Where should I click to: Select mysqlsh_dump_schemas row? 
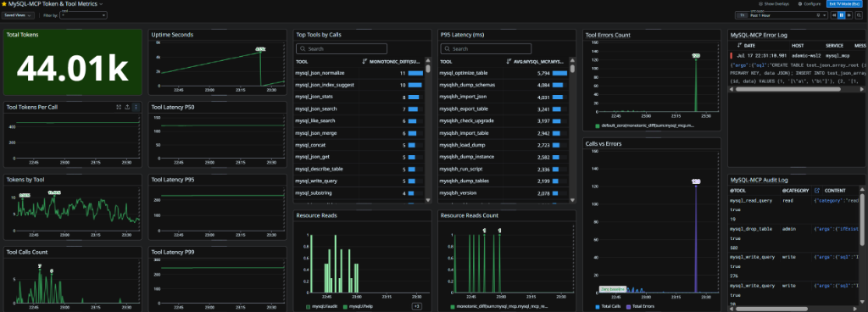504,85
